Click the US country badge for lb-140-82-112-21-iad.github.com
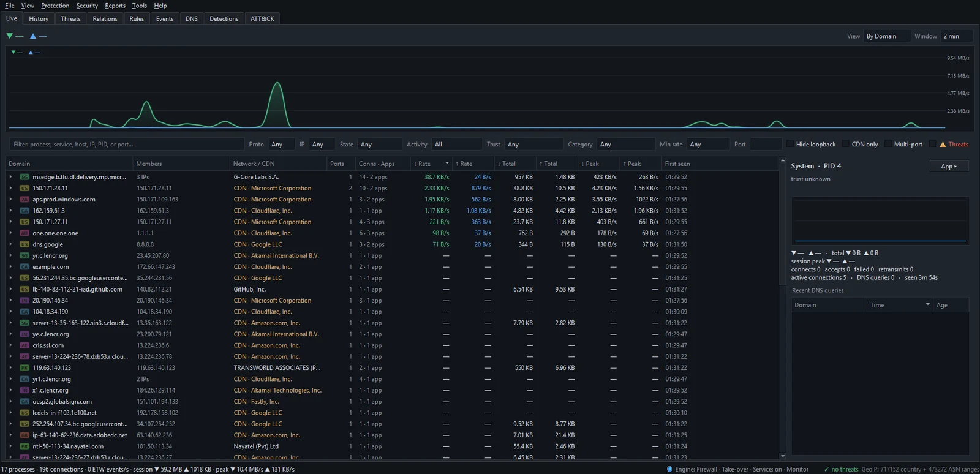Image resolution: width=980 pixels, height=474 pixels. pos(24,289)
